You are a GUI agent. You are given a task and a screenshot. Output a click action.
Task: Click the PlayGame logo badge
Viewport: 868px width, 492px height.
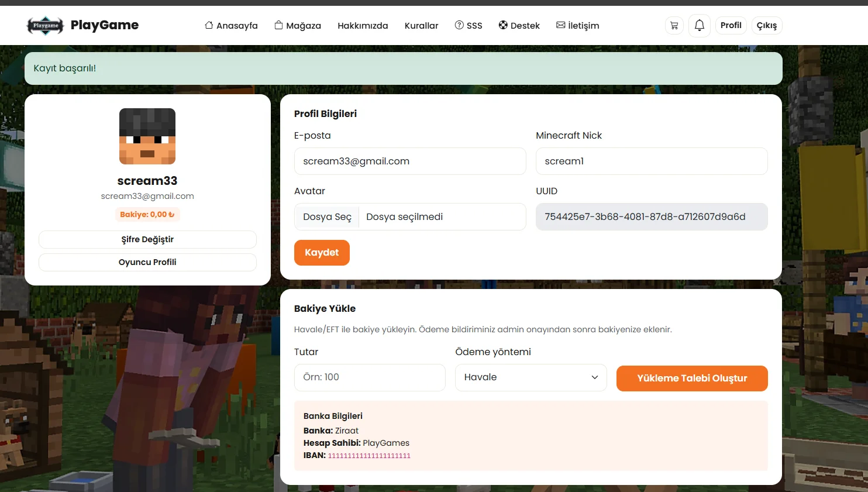(45, 25)
